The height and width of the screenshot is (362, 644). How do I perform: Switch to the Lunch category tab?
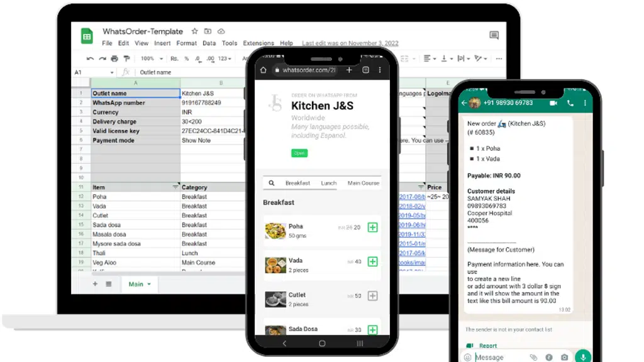click(328, 183)
